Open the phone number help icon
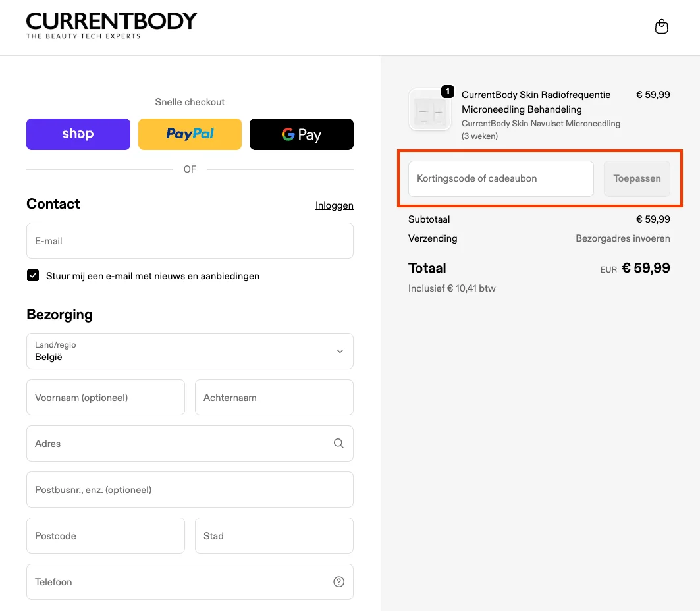Screen dimensions: 700x611 pyautogui.click(x=338, y=581)
